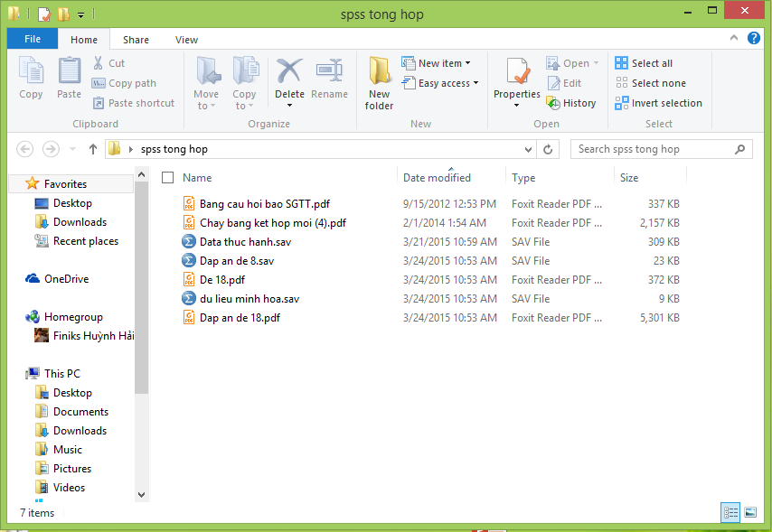
Task: Click Properties icon in Quick Access Toolbar
Action: click(43, 14)
